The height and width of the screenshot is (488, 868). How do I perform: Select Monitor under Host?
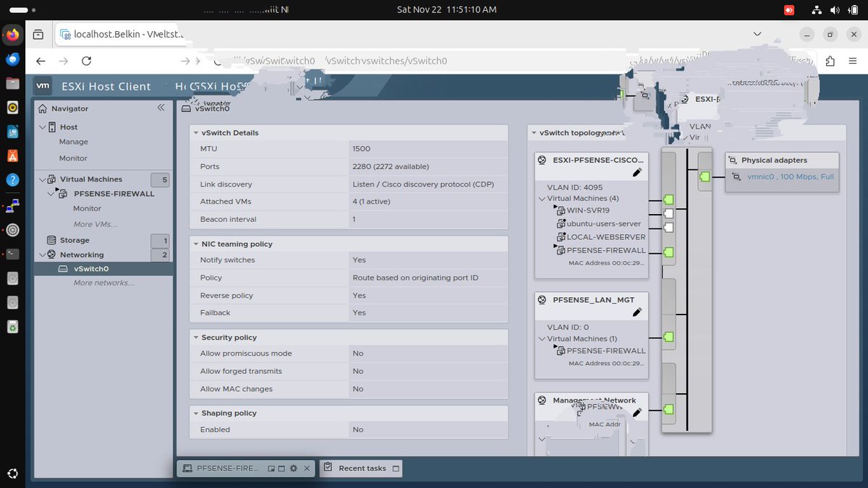tap(73, 158)
